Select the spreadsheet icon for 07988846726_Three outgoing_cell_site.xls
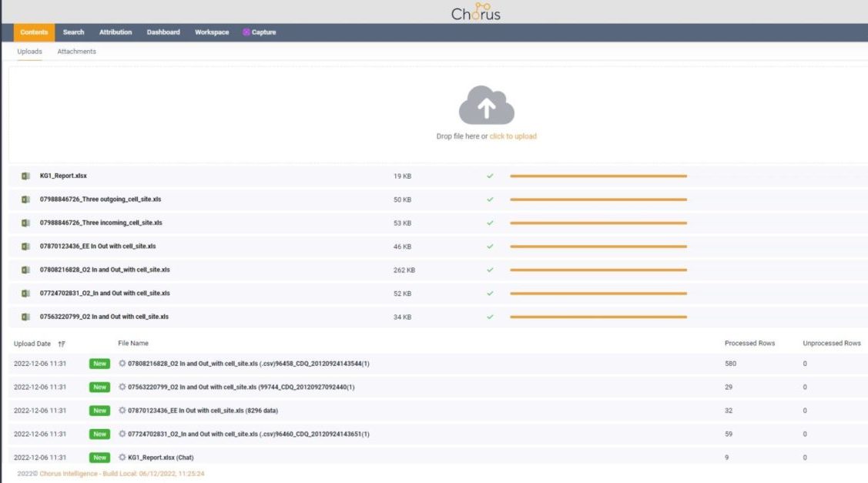This screenshot has width=868, height=483. click(24, 199)
